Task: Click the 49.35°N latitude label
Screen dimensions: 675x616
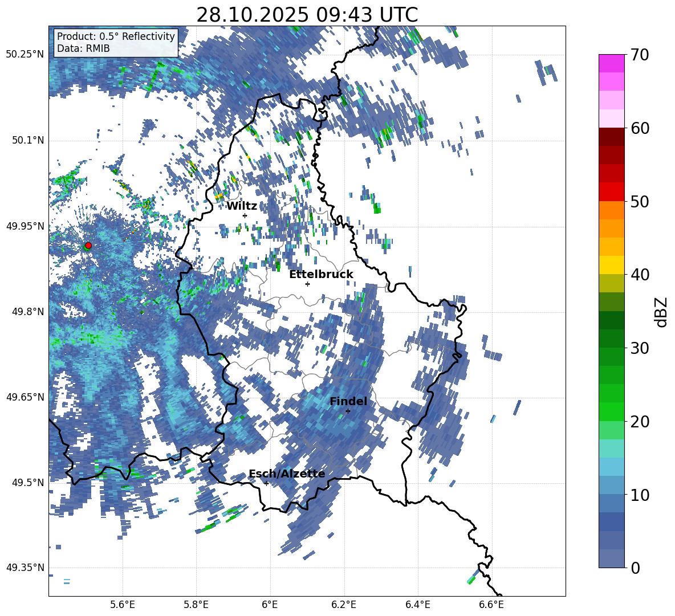Action: [x=25, y=568]
